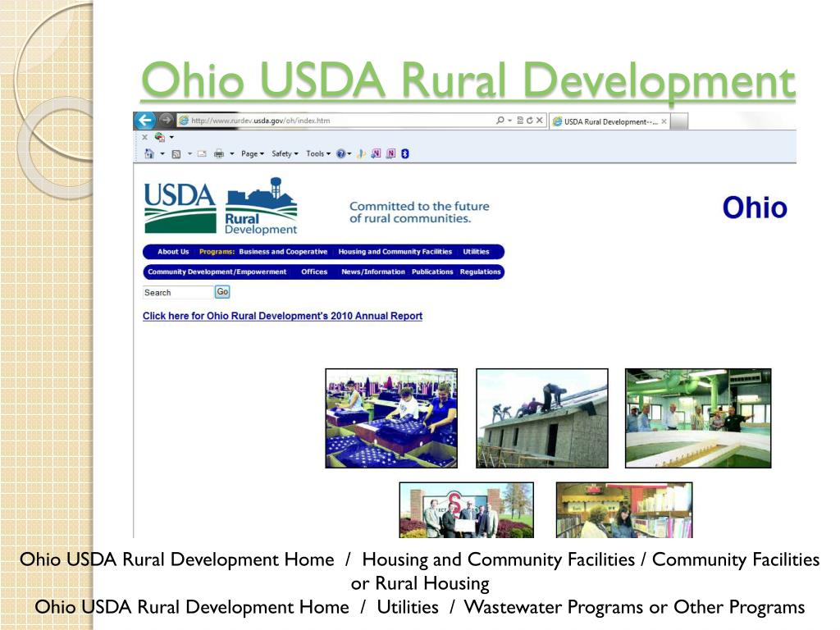Click the Ohio state heading text
This screenshot has width=840, height=630.
pos(755,208)
